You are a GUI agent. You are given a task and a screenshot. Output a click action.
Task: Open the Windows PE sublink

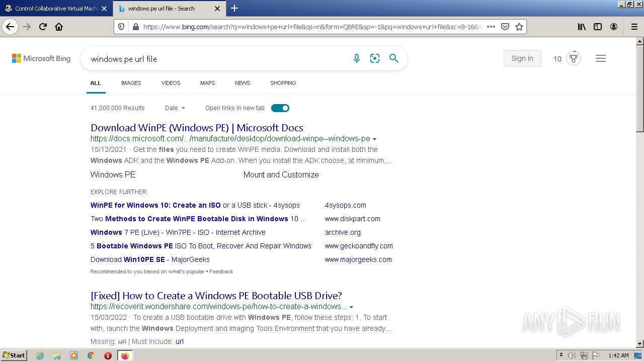[x=113, y=174]
